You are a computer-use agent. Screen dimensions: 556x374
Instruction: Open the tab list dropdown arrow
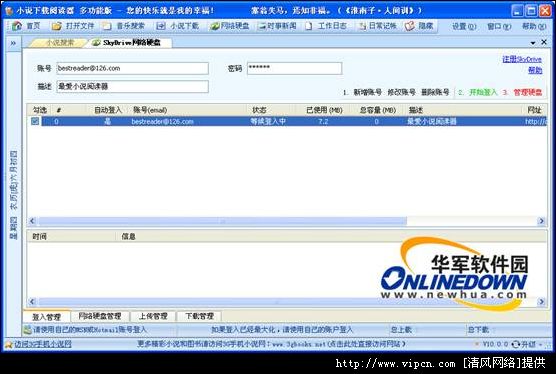point(533,43)
